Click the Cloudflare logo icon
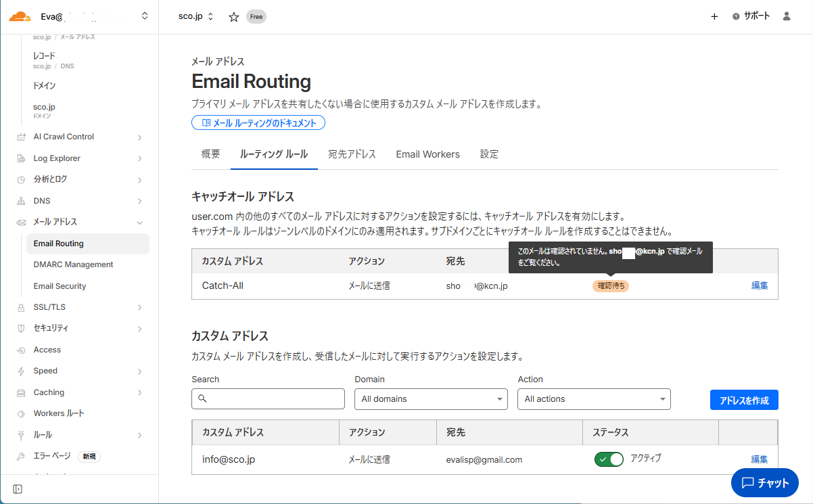Viewport: 813px width, 504px height. coord(20,16)
